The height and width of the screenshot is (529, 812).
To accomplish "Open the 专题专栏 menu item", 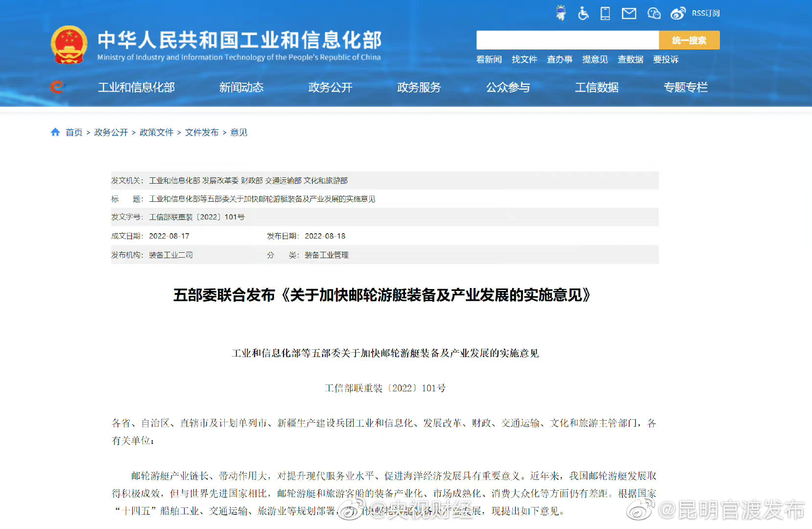I will [x=686, y=87].
